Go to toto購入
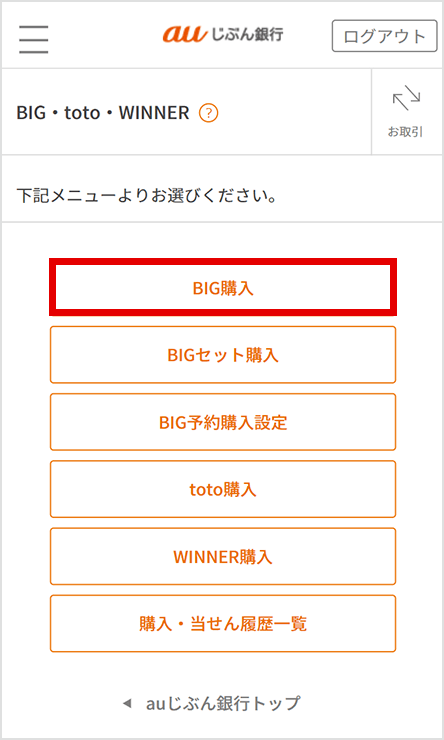This screenshot has width=444, height=740. pyautogui.click(x=223, y=489)
